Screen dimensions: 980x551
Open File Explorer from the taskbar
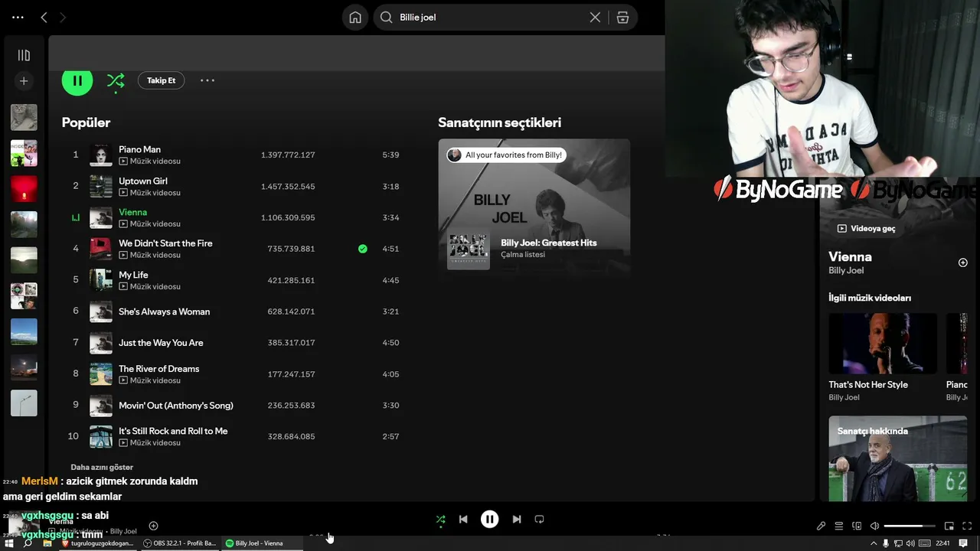tap(47, 543)
